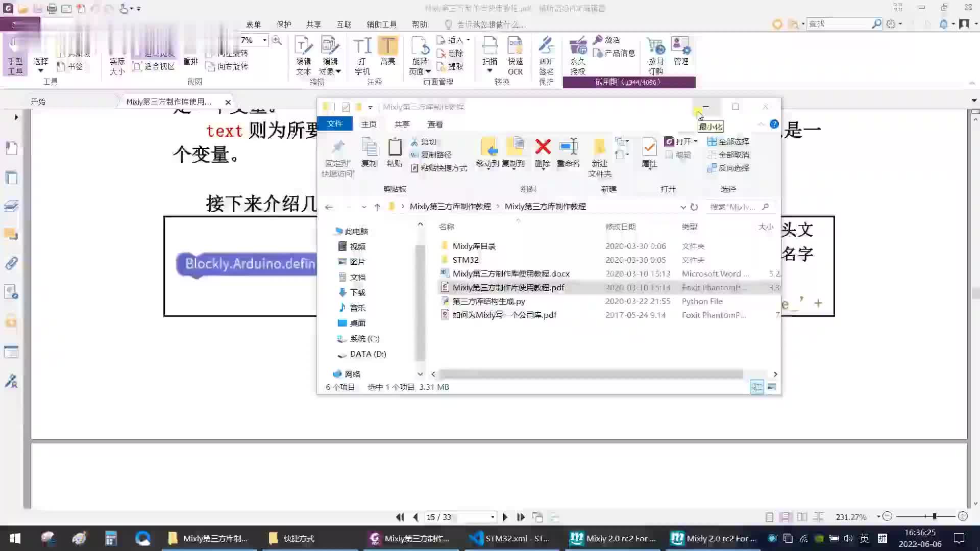Click Move to (移动到) in Explorer ribbon
Viewport: 980px width, 551px height.
click(487, 153)
